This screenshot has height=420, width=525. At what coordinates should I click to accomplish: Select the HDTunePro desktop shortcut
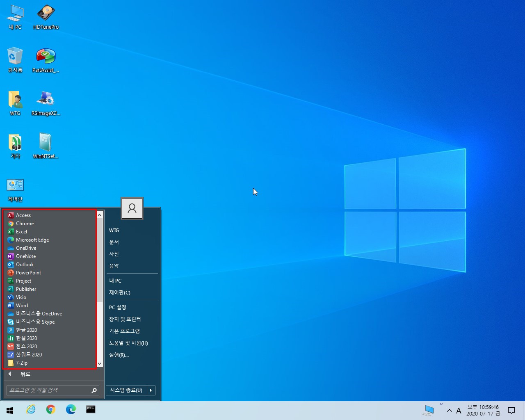click(x=46, y=17)
